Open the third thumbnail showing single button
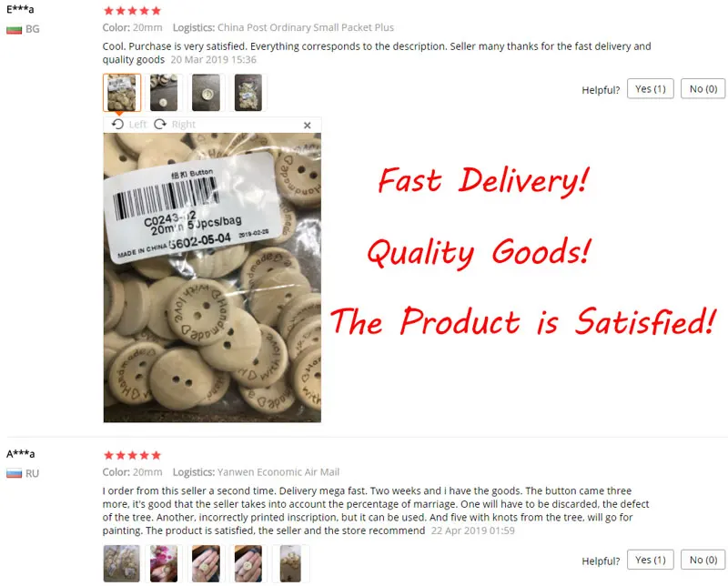The height and width of the screenshot is (586, 728). click(x=207, y=93)
